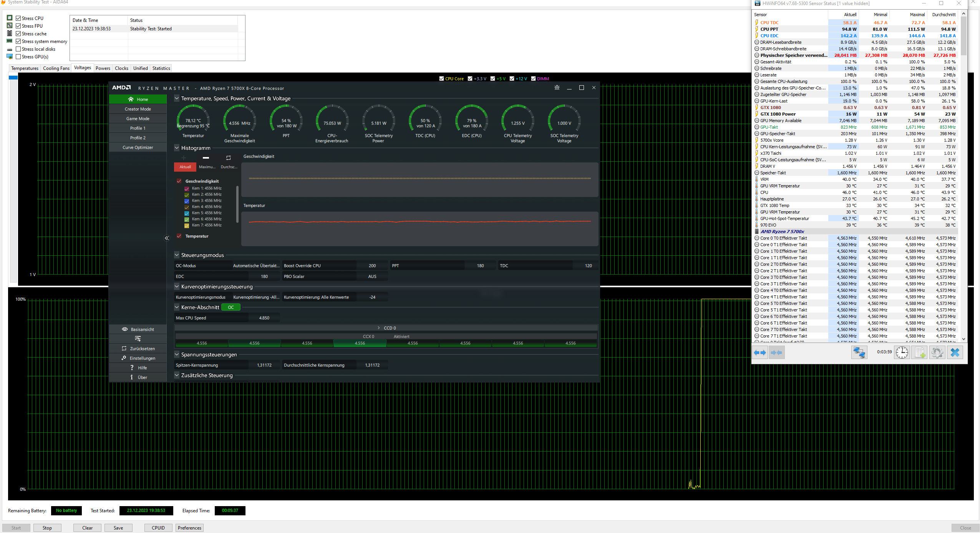
Task: Expand the CCD 0 row chevron
Action: 378,328
